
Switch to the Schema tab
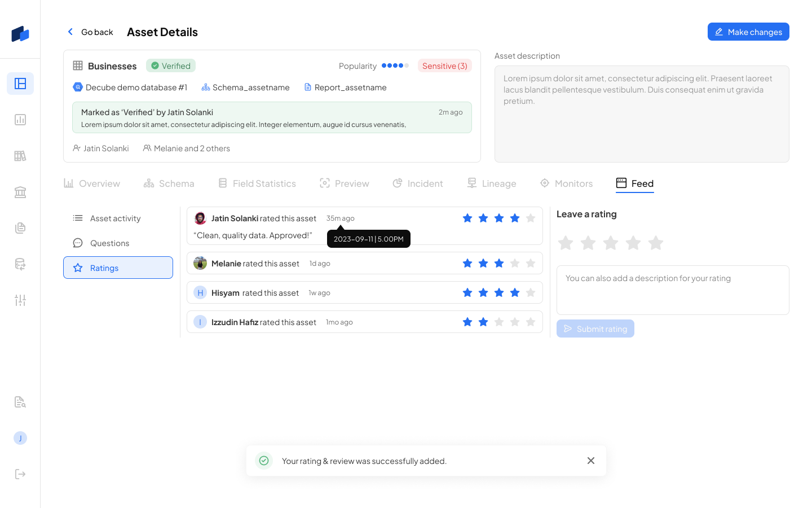[x=169, y=183]
